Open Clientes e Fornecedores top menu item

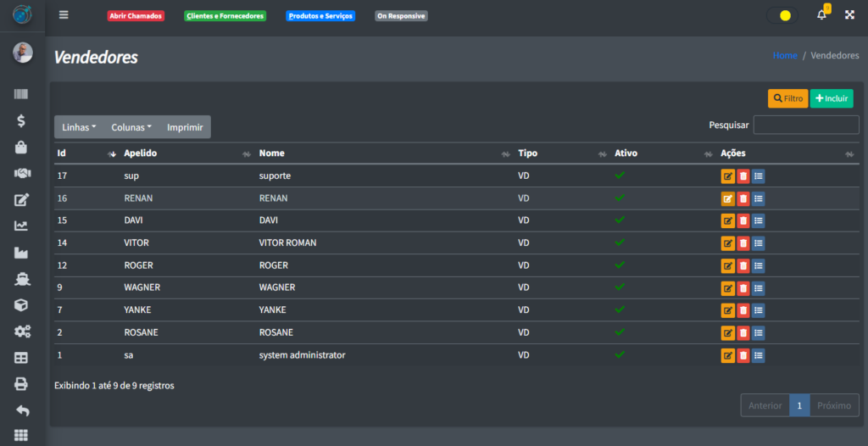click(225, 16)
